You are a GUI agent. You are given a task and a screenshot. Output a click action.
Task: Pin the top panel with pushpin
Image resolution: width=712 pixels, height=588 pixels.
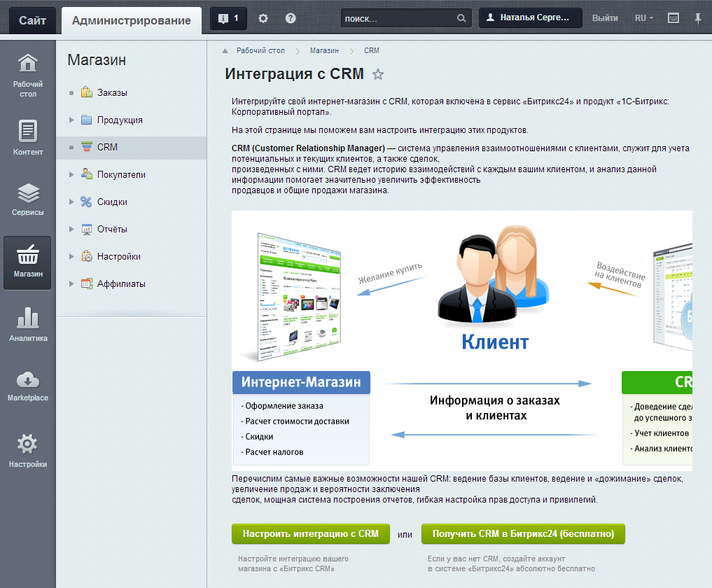pos(697,18)
